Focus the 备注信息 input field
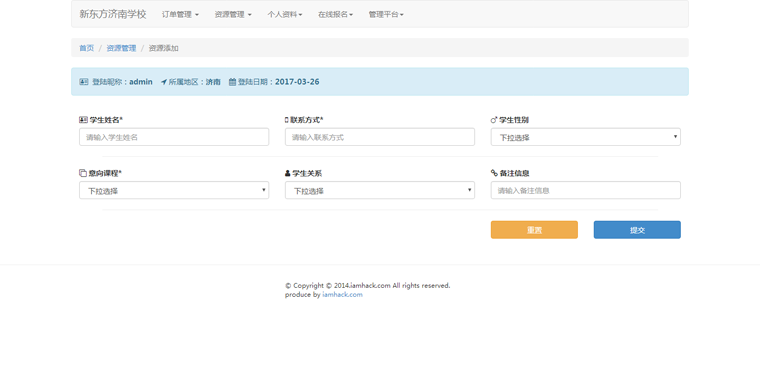 pos(586,191)
